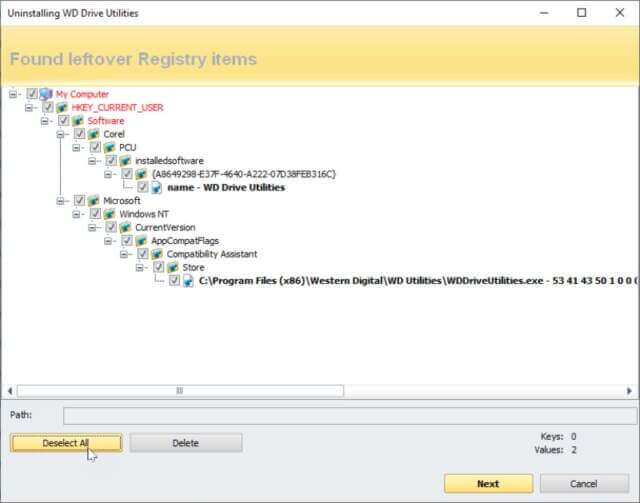
Task: Uncheck the HKEY_CURRENT_USER checkbox
Action: pyautogui.click(x=48, y=107)
